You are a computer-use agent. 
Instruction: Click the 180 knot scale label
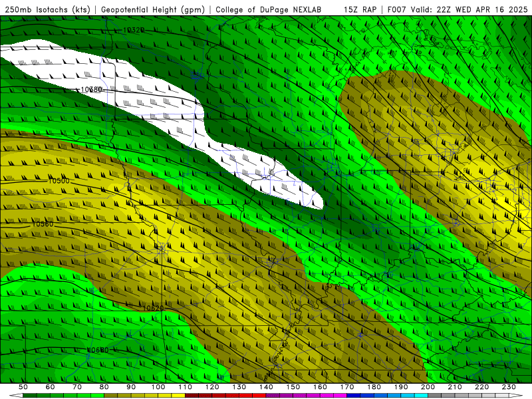[x=374, y=387]
